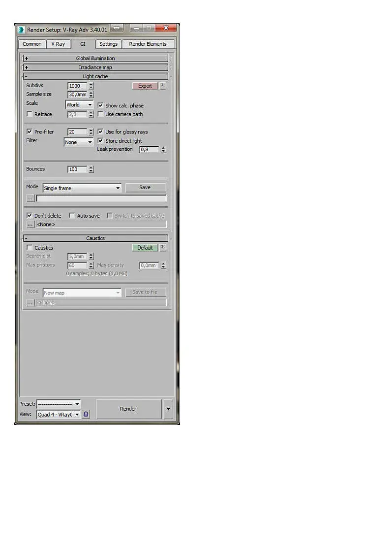The image size is (392, 553).
Task: Enable the Caustics checkbox
Action: (30, 248)
